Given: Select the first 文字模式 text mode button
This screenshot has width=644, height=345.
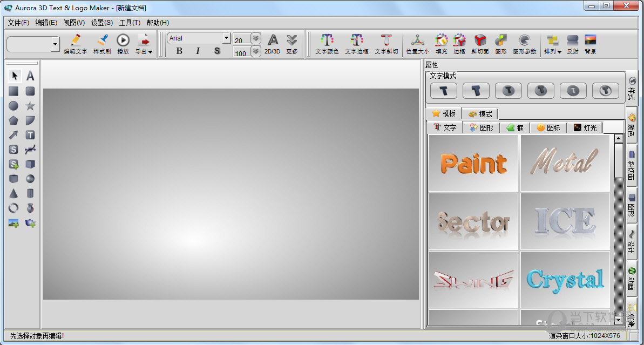Looking at the screenshot, I should (x=444, y=91).
